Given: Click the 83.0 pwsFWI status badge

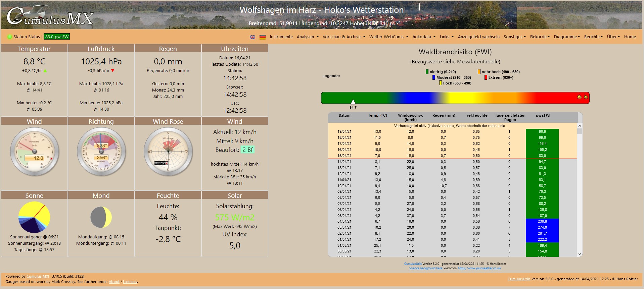Looking at the screenshot, I should click(x=57, y=37).
